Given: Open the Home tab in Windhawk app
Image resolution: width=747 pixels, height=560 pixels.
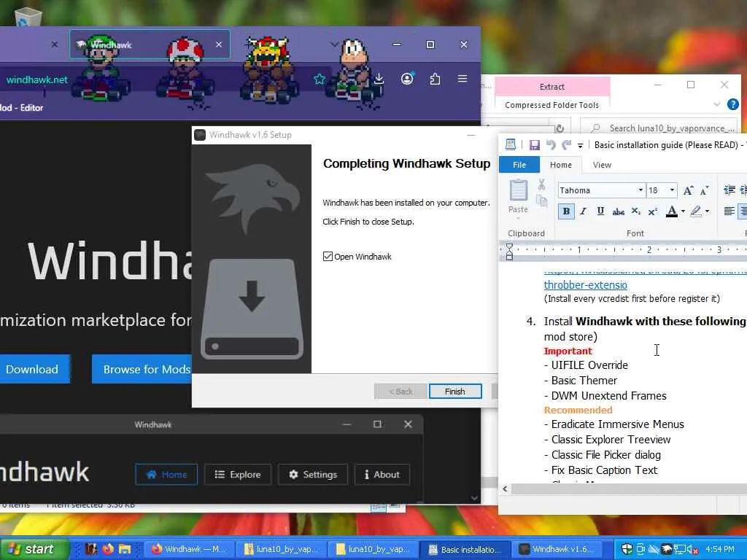Looking at the screenshot, I should [x=166, y=474].
